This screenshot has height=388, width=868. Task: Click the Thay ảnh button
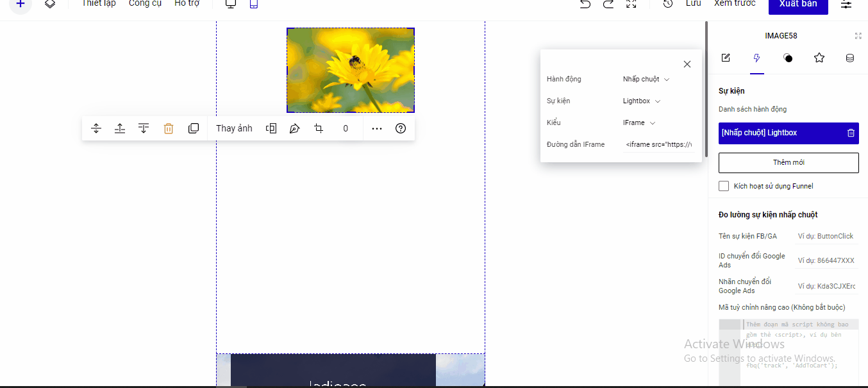234,128
